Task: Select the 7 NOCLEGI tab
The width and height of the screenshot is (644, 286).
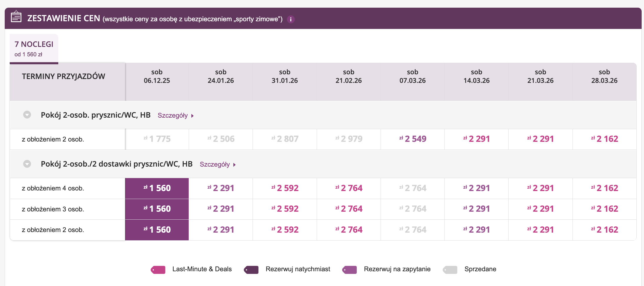Action: (34, 48)
